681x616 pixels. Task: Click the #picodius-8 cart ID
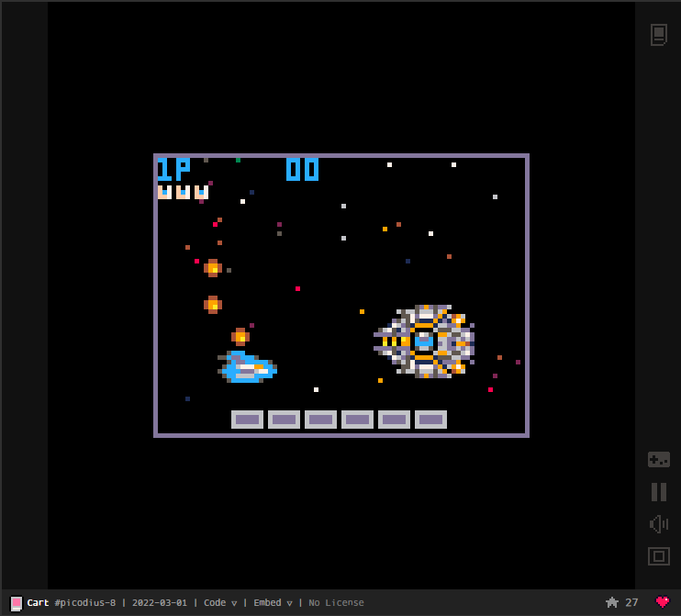85,602
